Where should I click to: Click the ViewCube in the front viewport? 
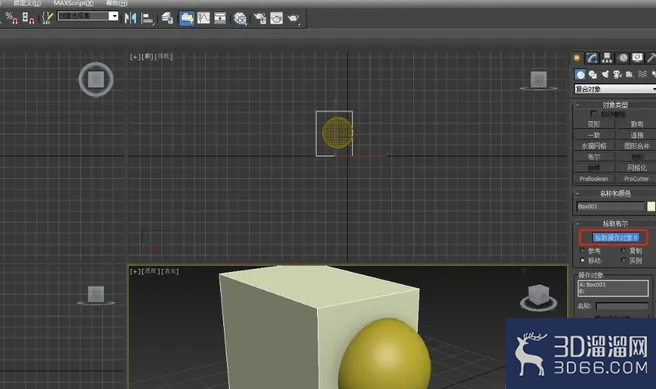[x=538, y=80]
